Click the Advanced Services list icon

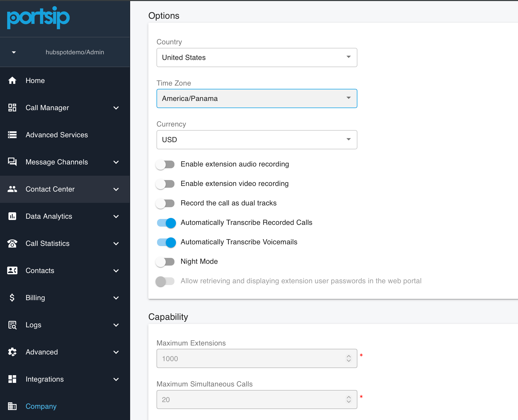point(12,135)
